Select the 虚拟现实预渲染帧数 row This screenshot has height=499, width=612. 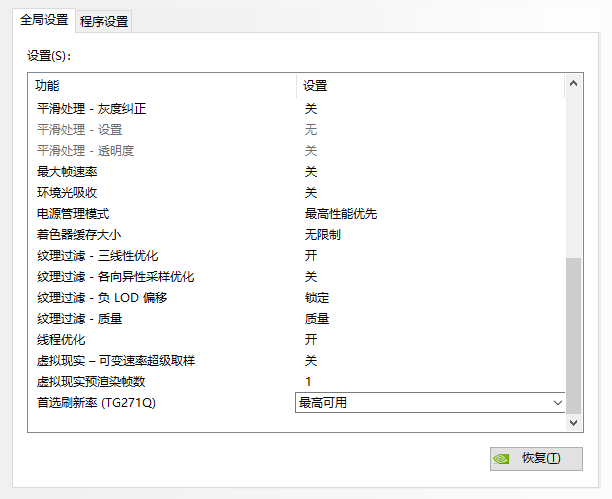tap(297, 382)
